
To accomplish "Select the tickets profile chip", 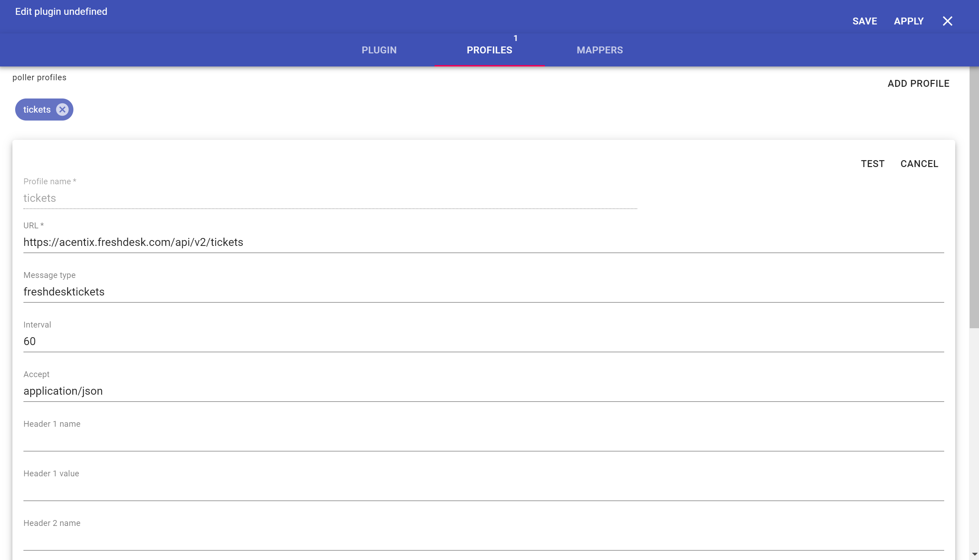I will click(x=37, y=110).
